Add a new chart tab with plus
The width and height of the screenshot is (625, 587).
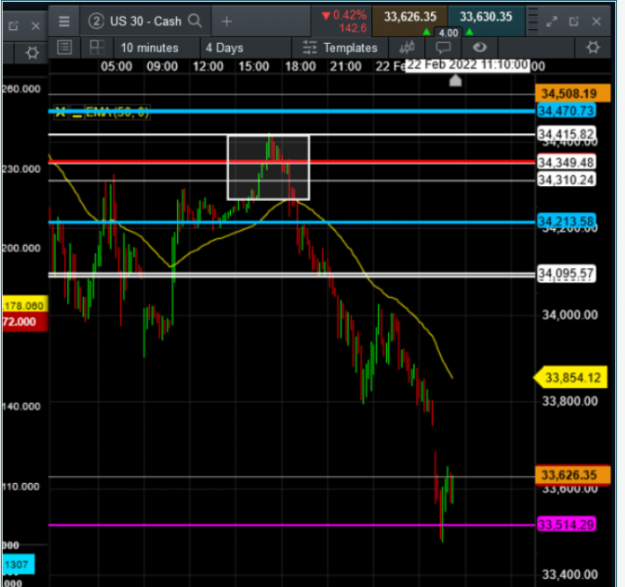226,22
